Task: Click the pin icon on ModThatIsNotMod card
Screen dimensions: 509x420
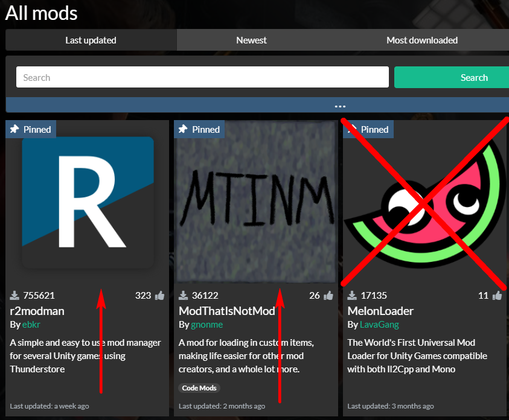Action: point(183,129)
